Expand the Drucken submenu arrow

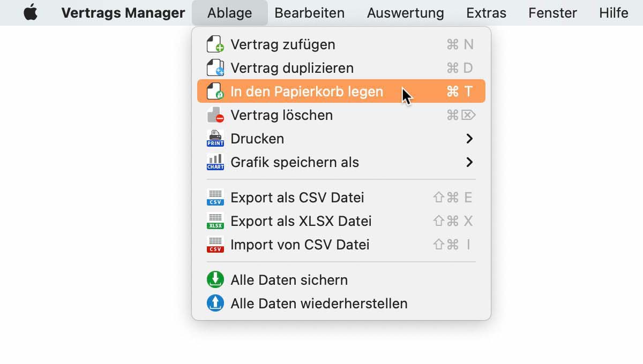(x=469, y=139)
